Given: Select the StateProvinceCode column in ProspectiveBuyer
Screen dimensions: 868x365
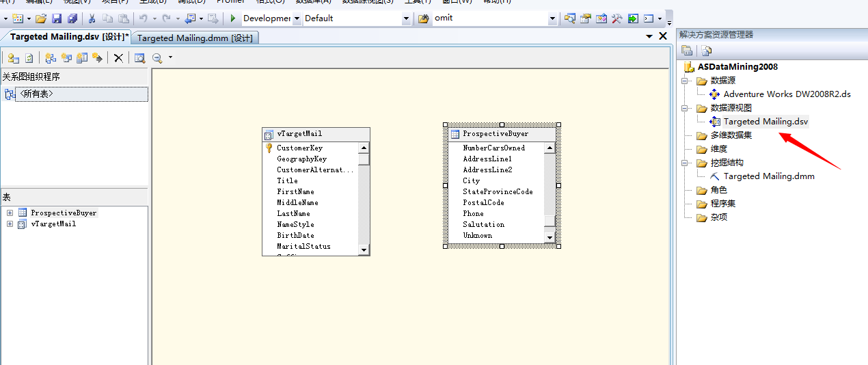Looking at the screenshot, I should (498, 191).
